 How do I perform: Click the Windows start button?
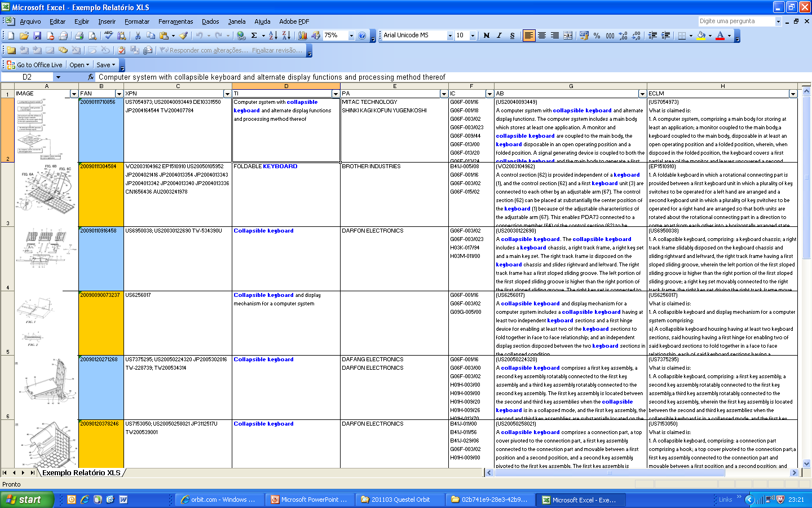coord(27,500)
